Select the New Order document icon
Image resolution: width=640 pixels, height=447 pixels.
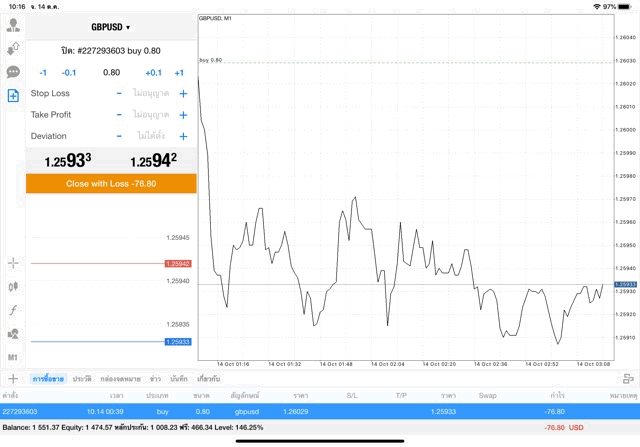[x=13, y=96]
